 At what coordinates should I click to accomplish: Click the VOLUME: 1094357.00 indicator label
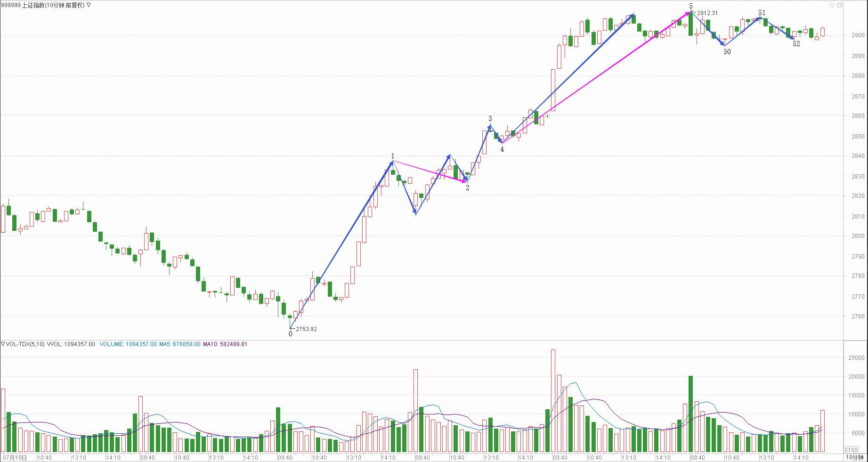pos(128,344)
